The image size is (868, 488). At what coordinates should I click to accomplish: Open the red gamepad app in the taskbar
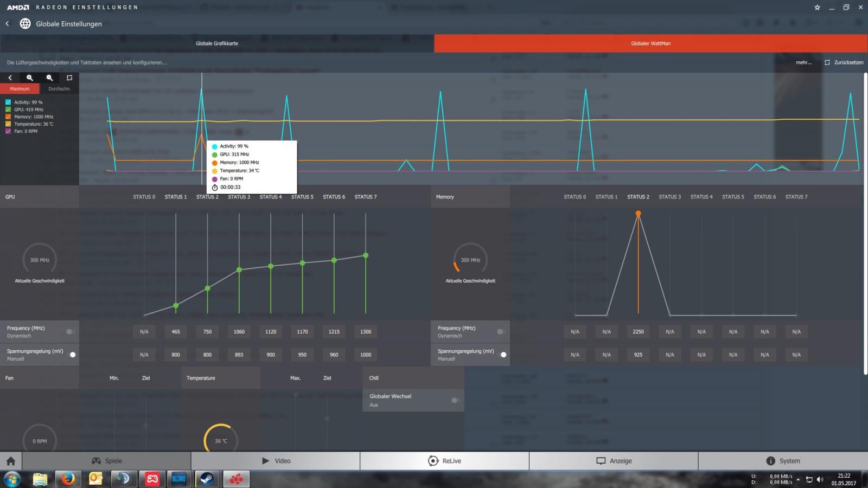(x=151, y=479)
